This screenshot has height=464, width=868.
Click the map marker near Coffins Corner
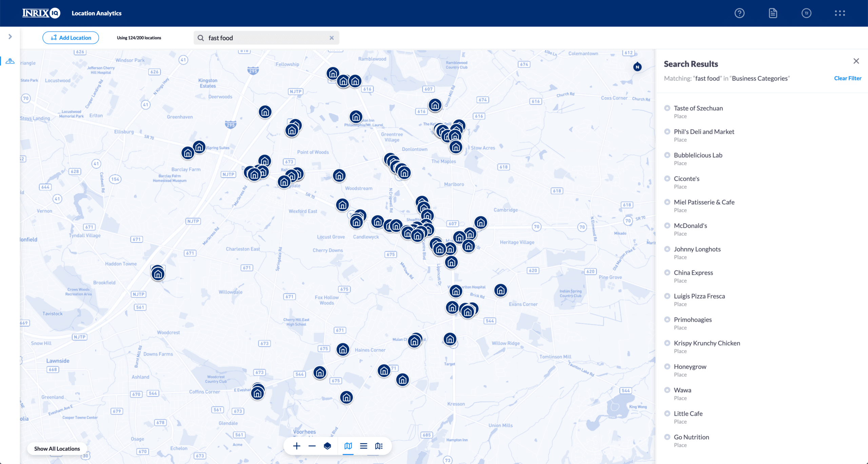258,393
